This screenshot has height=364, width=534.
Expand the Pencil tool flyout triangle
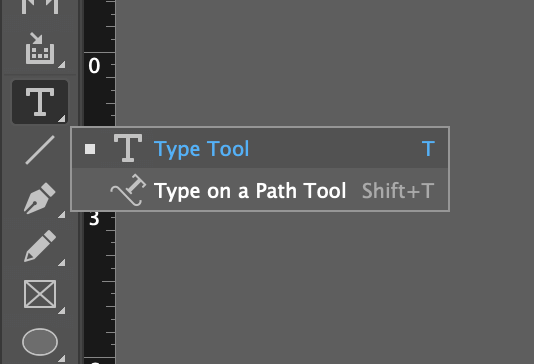(61, 263)
